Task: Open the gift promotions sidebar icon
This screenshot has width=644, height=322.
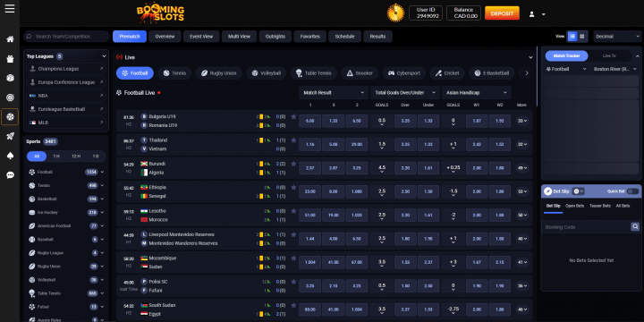Action: (10, 59)
